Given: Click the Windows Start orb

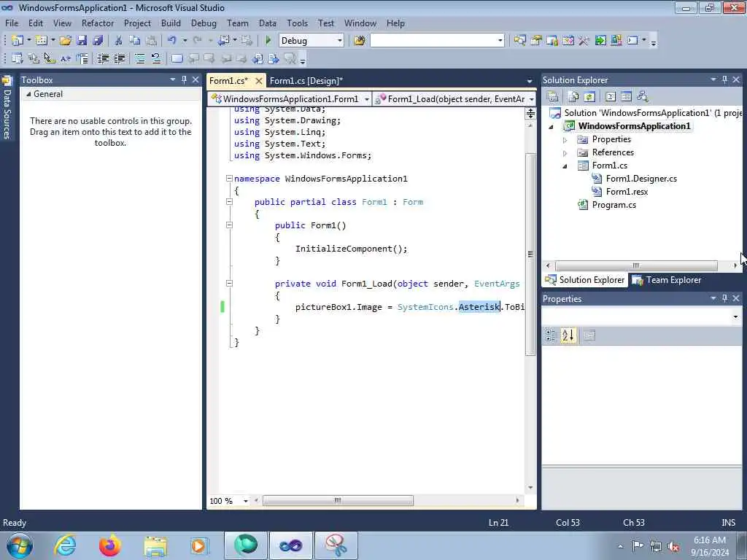Looking at the screenshot, I should pos(20,545).
